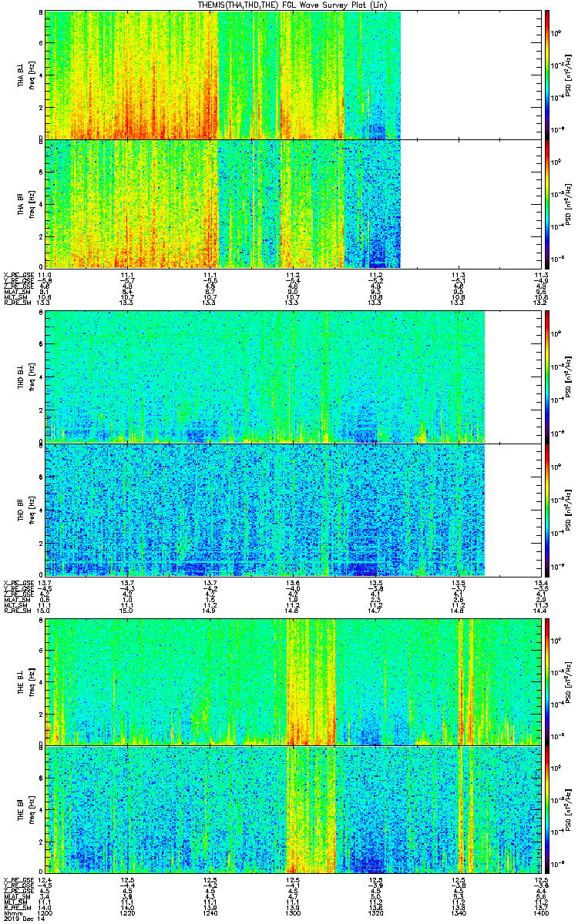
Task: Click the THE B∥ spectrogram panel
Action: pos(293,808)
